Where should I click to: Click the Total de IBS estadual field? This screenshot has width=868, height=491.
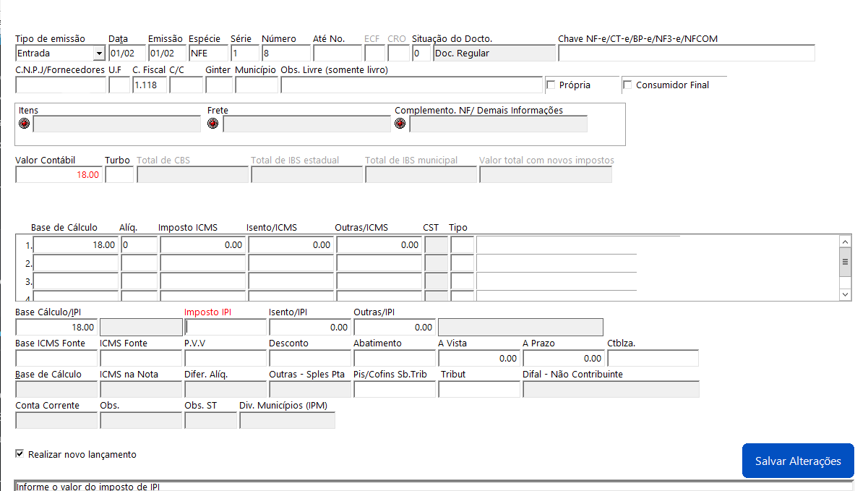tap(307, 174)
